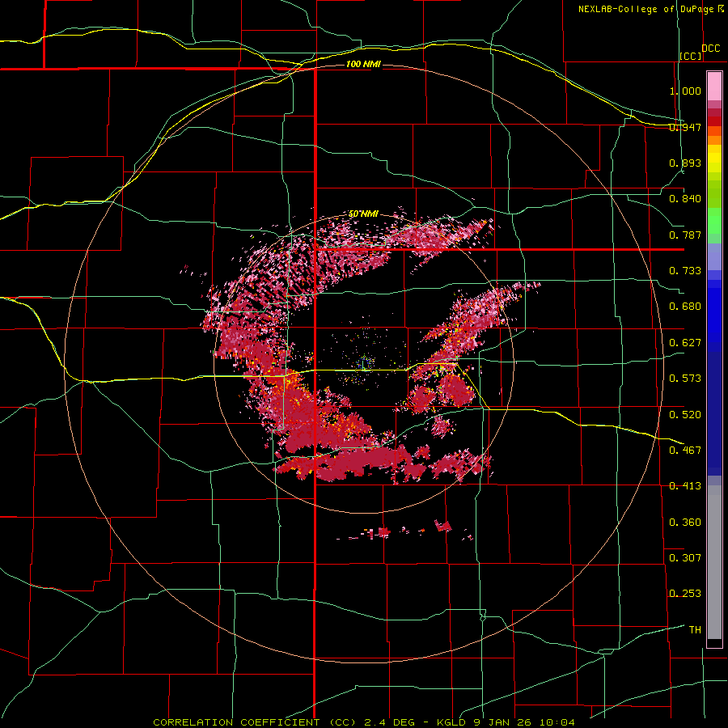Click the TH threshold label
This screenshot has width=728, height=728.
pyautogui.click(x=695, y=630)
